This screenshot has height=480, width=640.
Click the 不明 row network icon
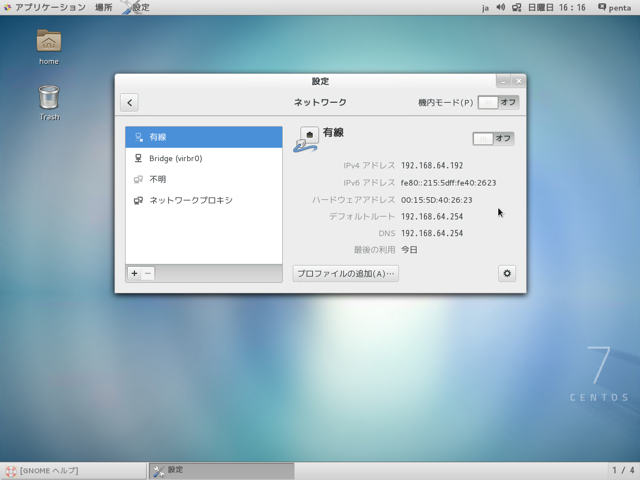click(x=138, y=179)
